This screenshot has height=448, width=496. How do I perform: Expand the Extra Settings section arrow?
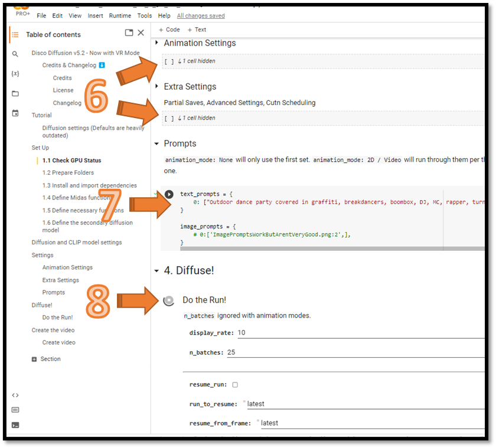[156, 86]
